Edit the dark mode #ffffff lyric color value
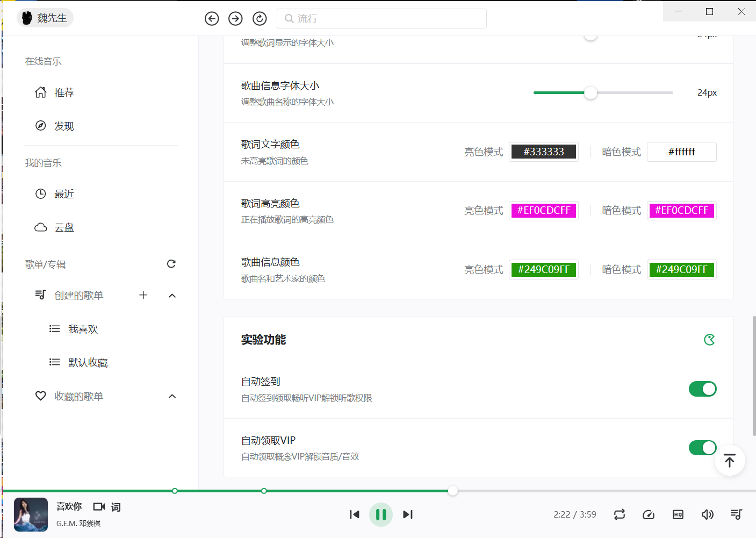 click(681, 152)
